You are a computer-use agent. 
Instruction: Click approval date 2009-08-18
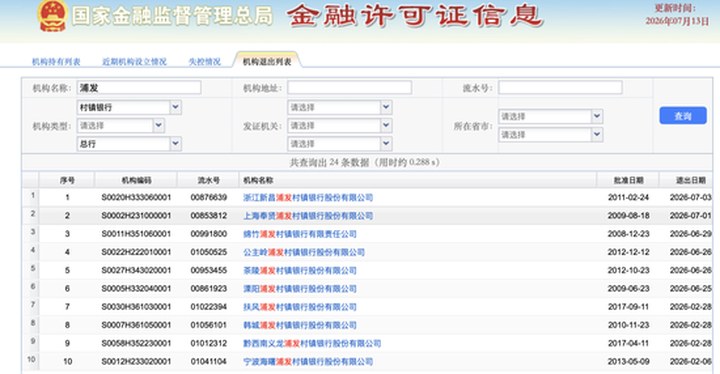tap(629, 215)
